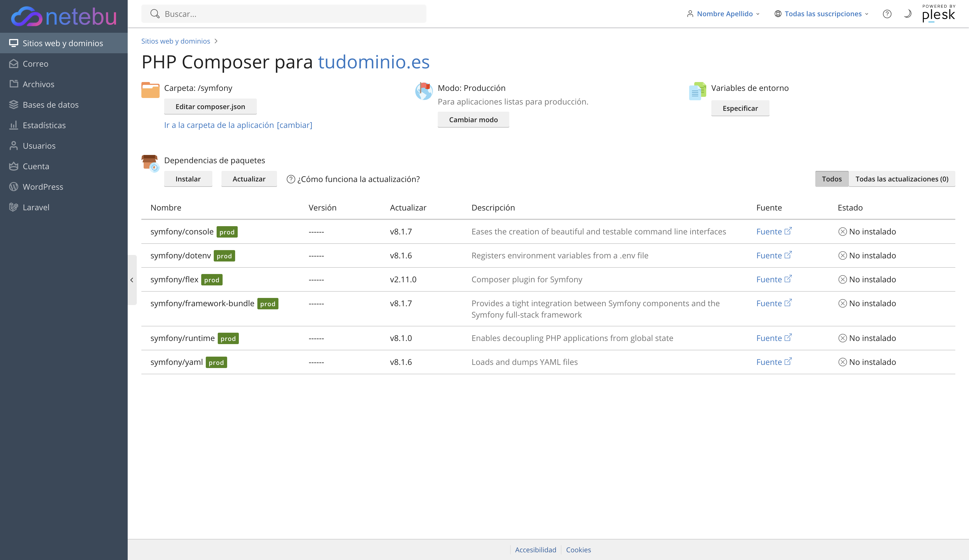Collapse the sidebar with the arrow handle
969x560 pixels.
pyautogui.click(x=132, y=280)
